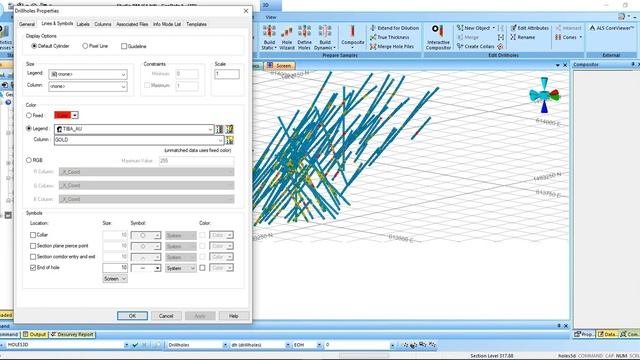Click the legend editor icon next to TIBA_AU

[219, 129]
